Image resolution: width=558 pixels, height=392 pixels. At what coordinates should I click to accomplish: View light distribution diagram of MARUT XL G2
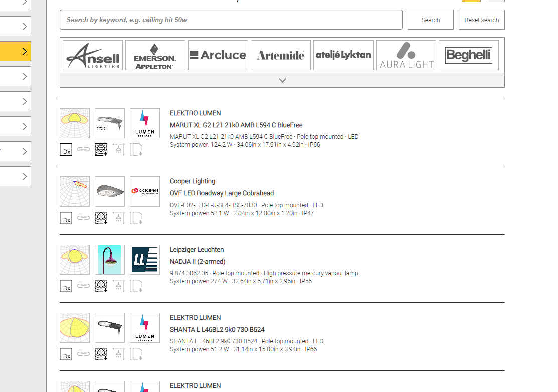75,123
